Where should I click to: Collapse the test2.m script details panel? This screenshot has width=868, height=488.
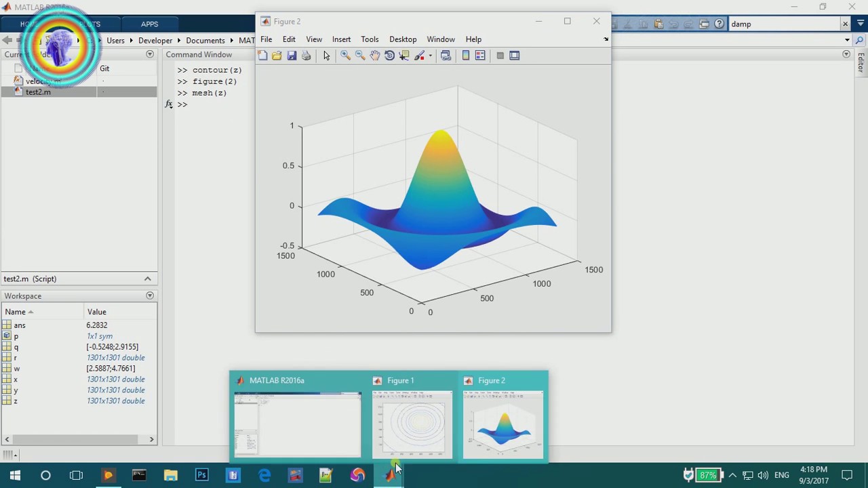(x=147, y=279)
